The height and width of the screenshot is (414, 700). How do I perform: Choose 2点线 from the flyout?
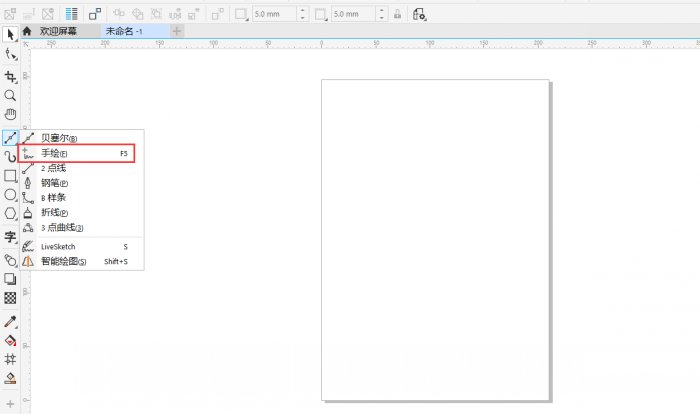[82, 168]
